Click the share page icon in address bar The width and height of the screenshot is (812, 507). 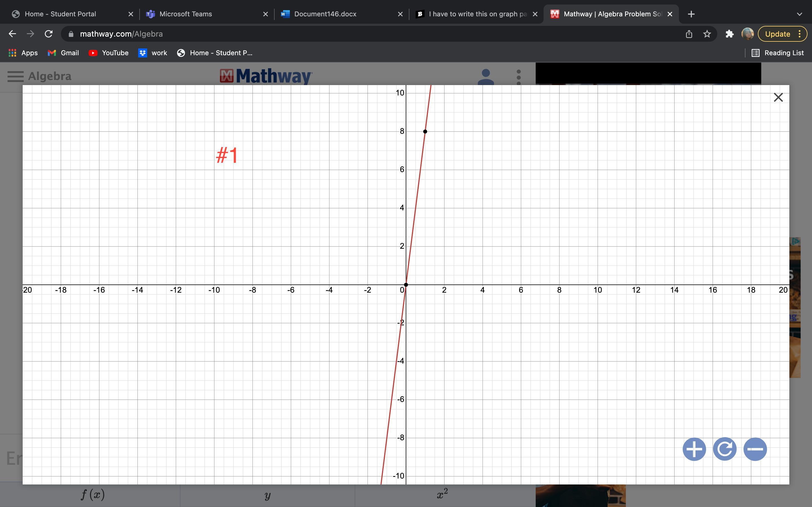pos(689,34)
